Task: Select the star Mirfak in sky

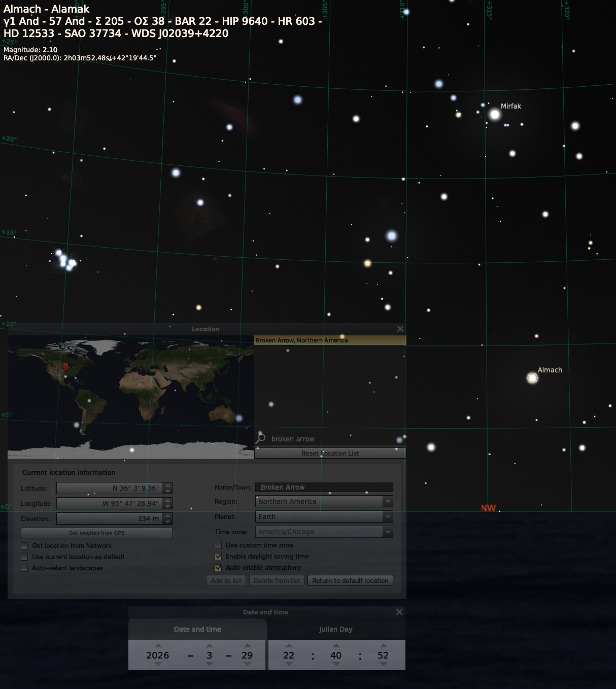Action: (x=495, y=114)
